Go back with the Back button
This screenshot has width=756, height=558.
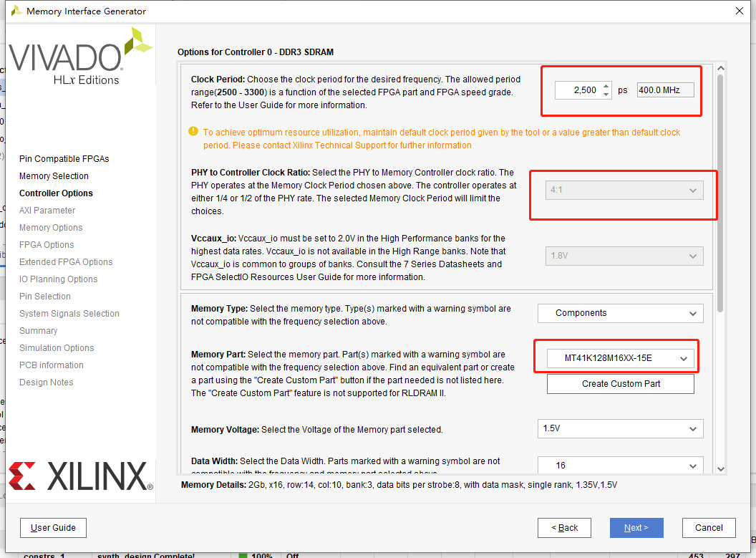(x=564, y=528)
